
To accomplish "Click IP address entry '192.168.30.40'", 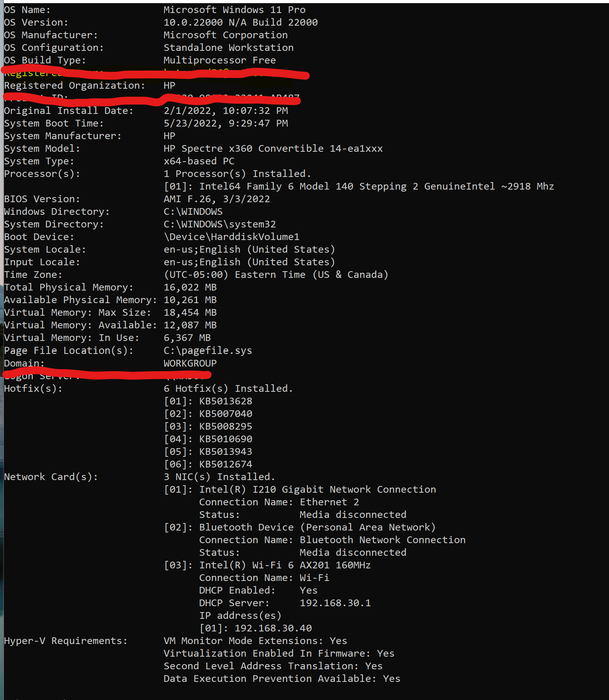I will pos(273,628).
